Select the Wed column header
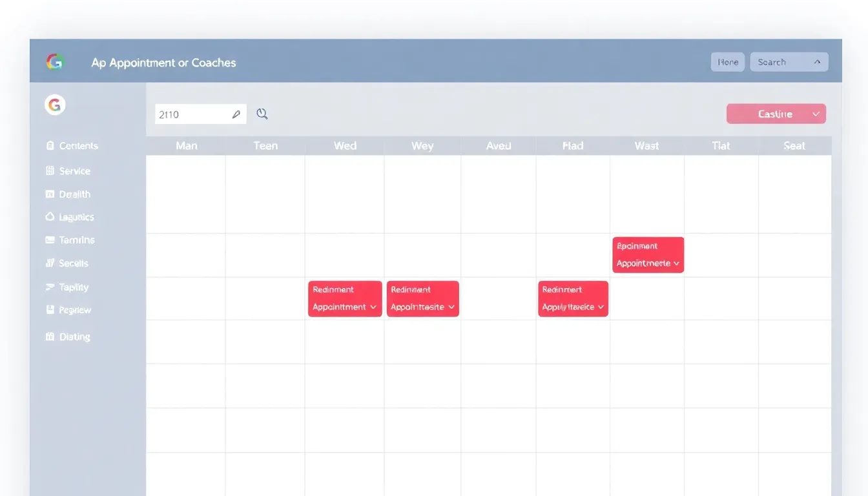 click(345, 145)
